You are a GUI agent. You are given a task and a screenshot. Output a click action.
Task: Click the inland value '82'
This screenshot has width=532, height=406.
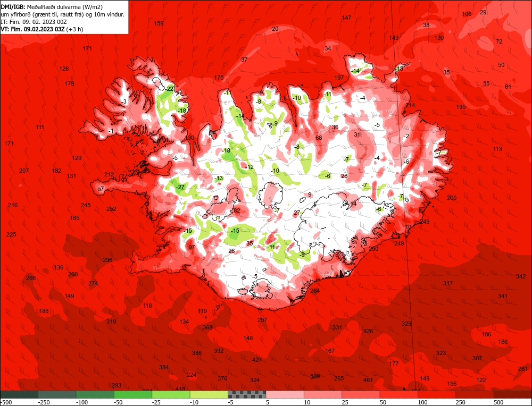point(237,211)
